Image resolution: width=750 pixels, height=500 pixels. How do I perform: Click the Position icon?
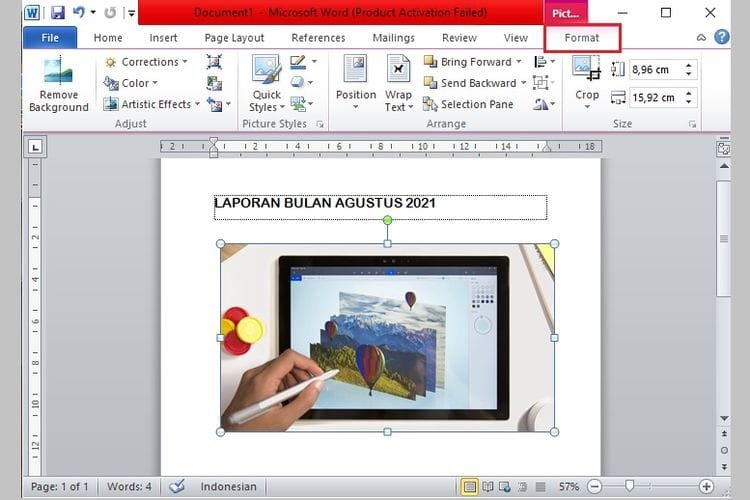355,68
